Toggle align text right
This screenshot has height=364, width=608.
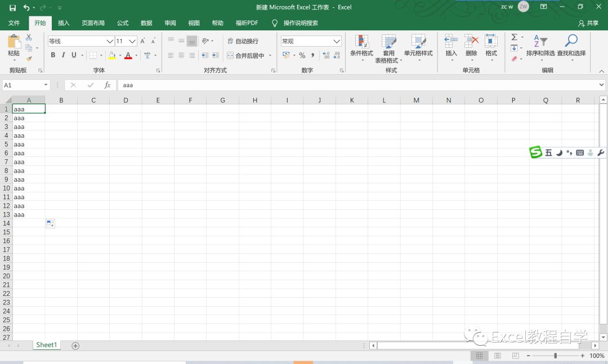click(x=192, y=55)
